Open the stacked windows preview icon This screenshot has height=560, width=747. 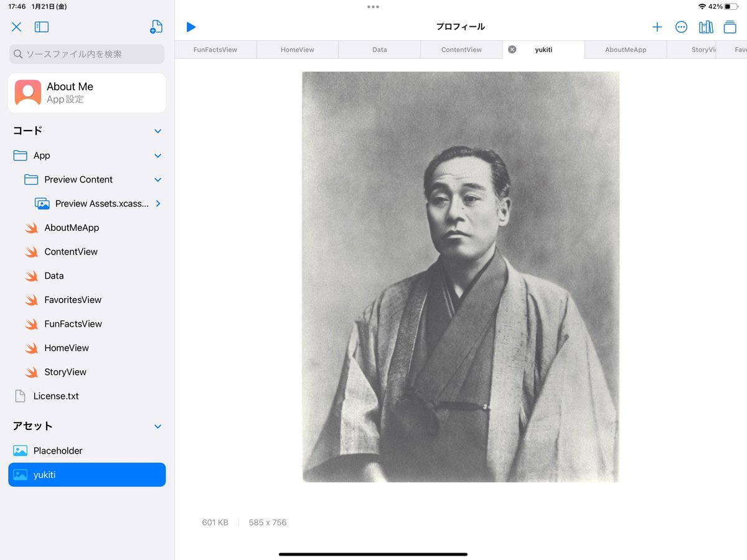click(x=730, y=27)
